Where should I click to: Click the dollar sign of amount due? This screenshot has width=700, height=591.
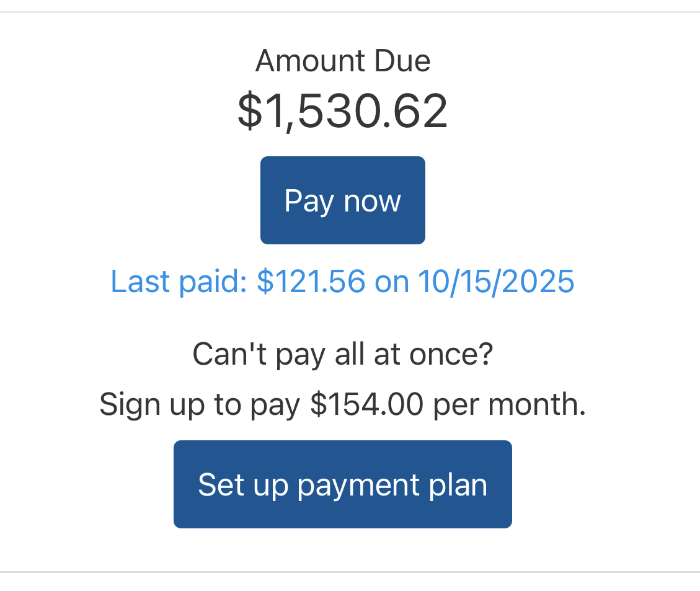click(249, 111)
